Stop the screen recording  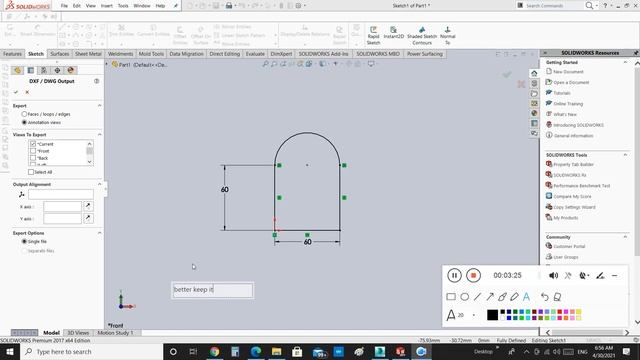[x=473, y=275]
